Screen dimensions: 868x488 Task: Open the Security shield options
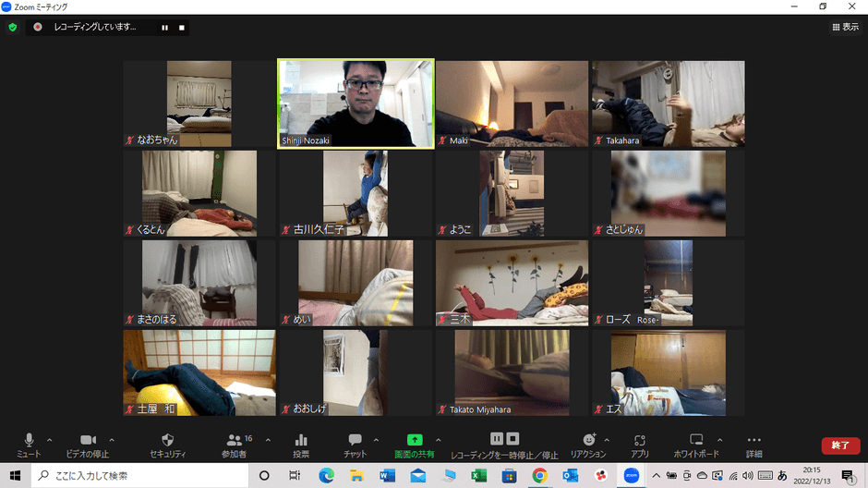coord(168,445)
